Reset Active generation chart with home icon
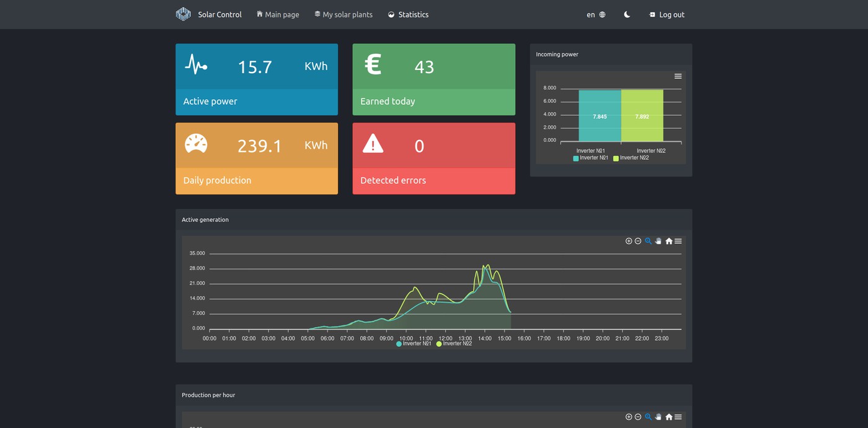This screenshot has width=868, height=428. click(x=668, y=241)
